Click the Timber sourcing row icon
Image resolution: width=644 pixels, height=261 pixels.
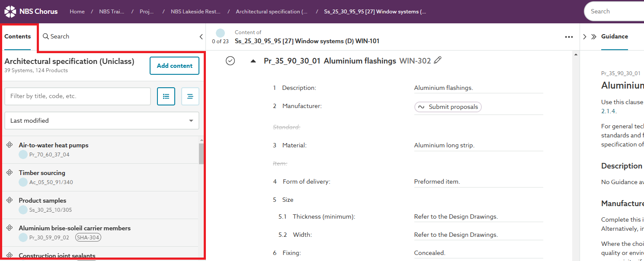[10, 173]
